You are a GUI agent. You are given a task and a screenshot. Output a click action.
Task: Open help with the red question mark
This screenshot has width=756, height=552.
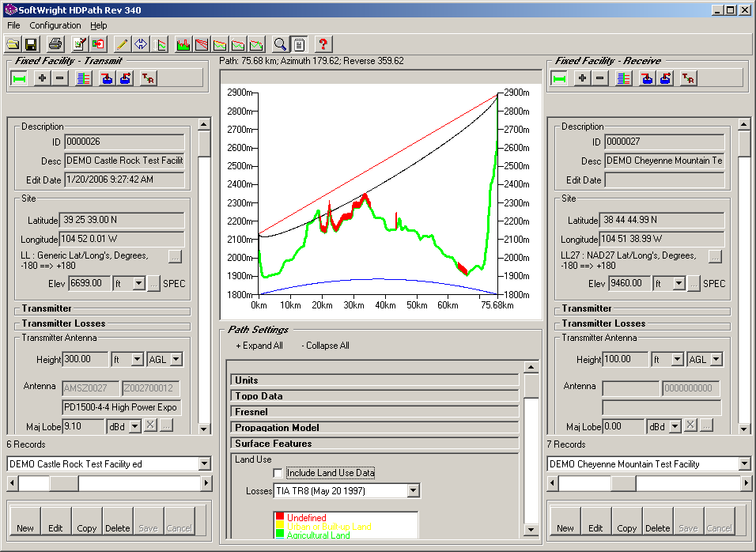tap(323, 44)
